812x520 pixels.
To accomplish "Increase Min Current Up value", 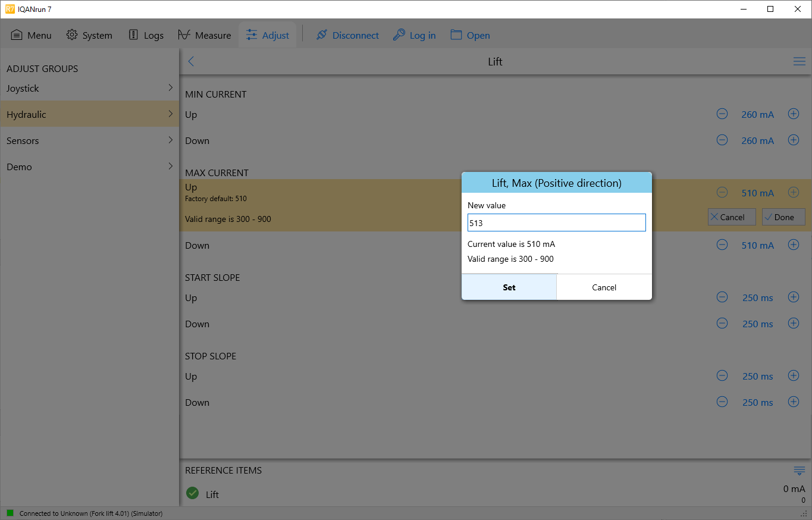I will click(x=794, y=114).
